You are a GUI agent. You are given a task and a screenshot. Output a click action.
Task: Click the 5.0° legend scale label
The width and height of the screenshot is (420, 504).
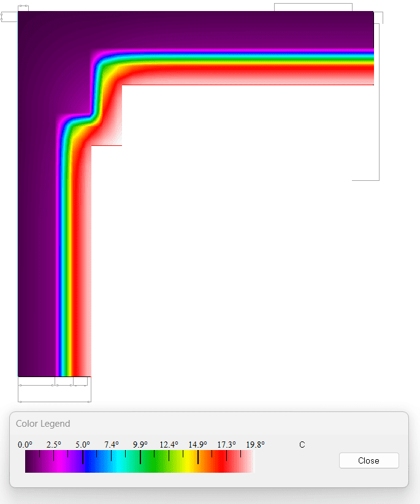[83, 445]
